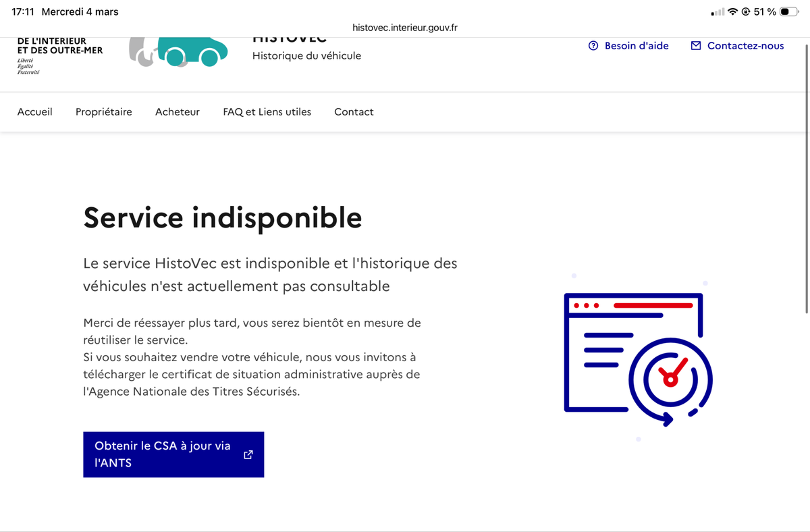The width and height of the screenshot is (810, 532).
Task: Open the Propriétaire menu item
Action: coord(104,112)
